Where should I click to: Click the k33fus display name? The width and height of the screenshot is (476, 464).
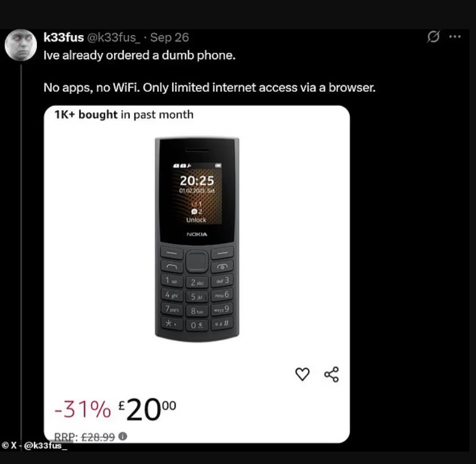tap(64, 37)
